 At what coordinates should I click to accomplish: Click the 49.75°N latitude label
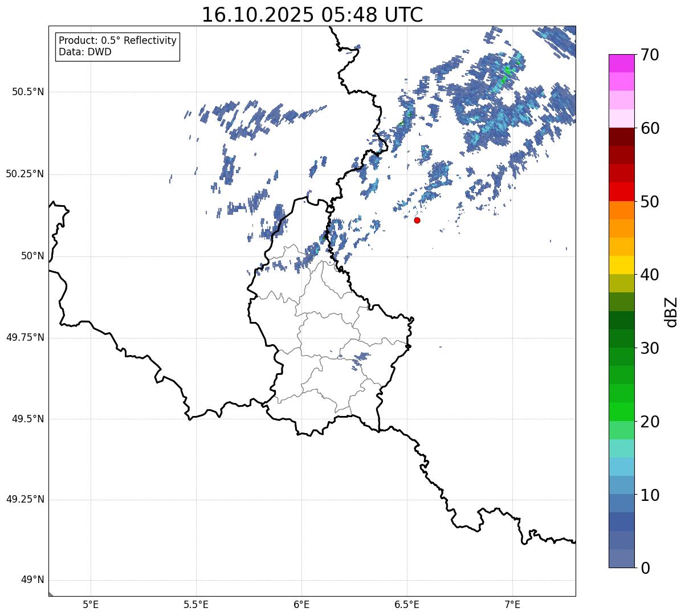[25, 337]
